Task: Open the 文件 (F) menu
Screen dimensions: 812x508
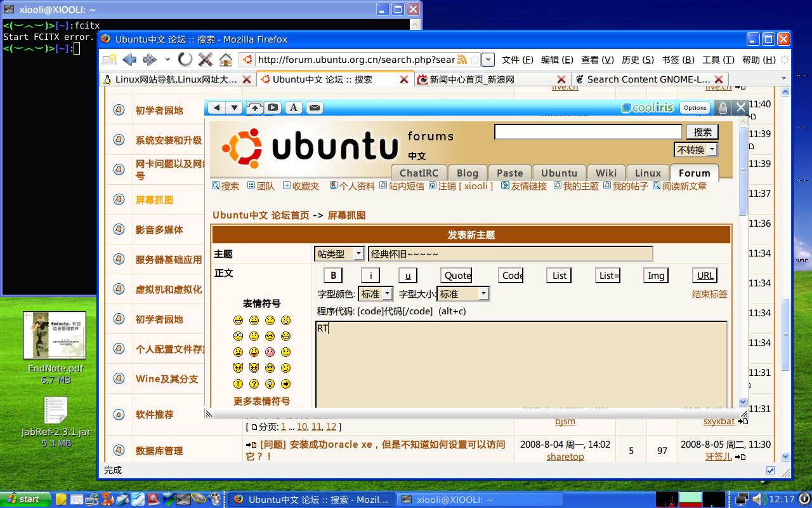Action: [x=517, y=60]
